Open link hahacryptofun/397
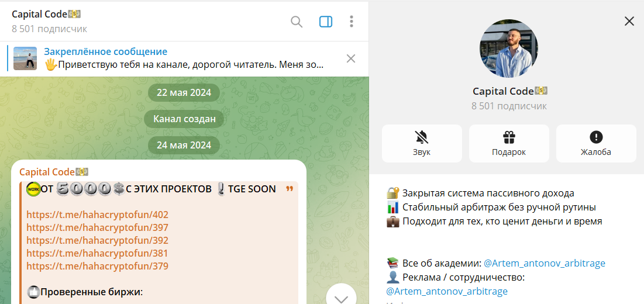 [x=97, y=227]
